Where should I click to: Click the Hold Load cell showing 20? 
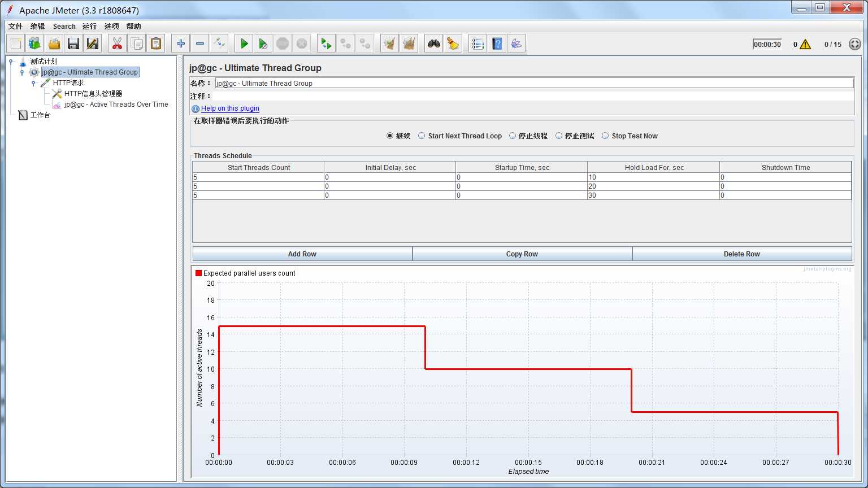pos(653,186)
